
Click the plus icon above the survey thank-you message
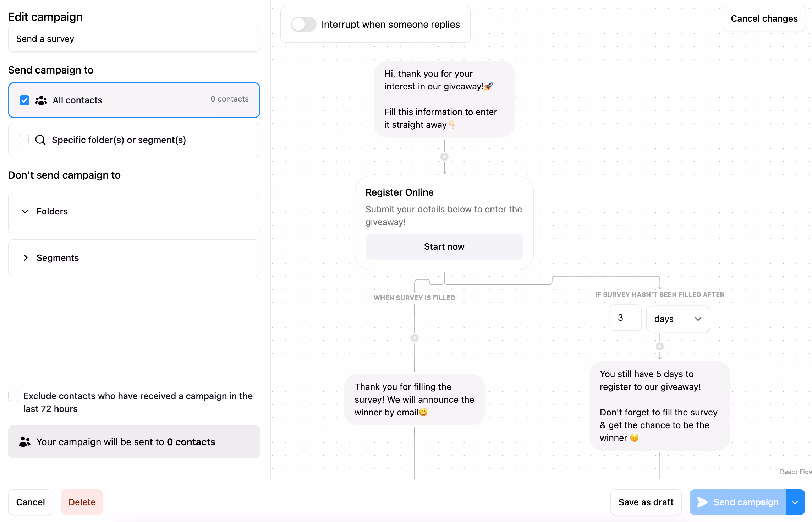(415, 338)
